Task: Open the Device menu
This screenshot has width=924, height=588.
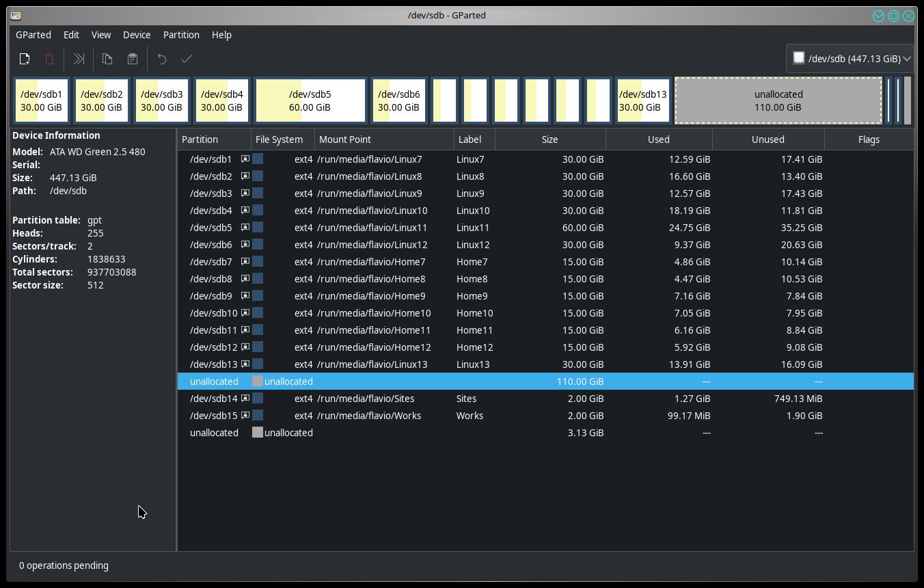Action: [137, 35]
